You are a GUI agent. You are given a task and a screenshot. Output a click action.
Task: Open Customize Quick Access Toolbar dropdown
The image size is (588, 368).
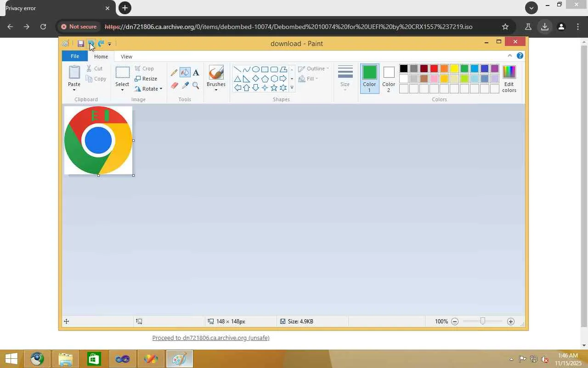[109, 44]
